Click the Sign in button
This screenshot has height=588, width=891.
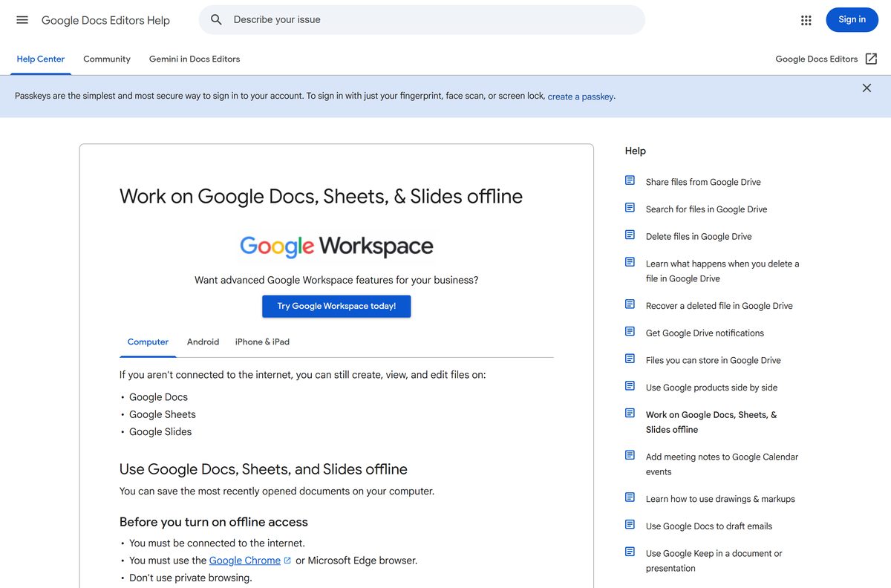point(852,20)
